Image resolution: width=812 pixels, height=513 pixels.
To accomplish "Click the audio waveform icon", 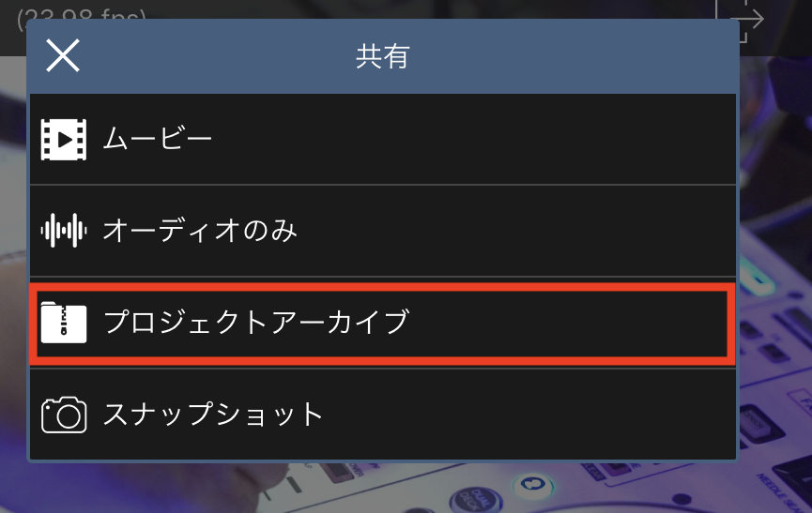I will [64, 230].
